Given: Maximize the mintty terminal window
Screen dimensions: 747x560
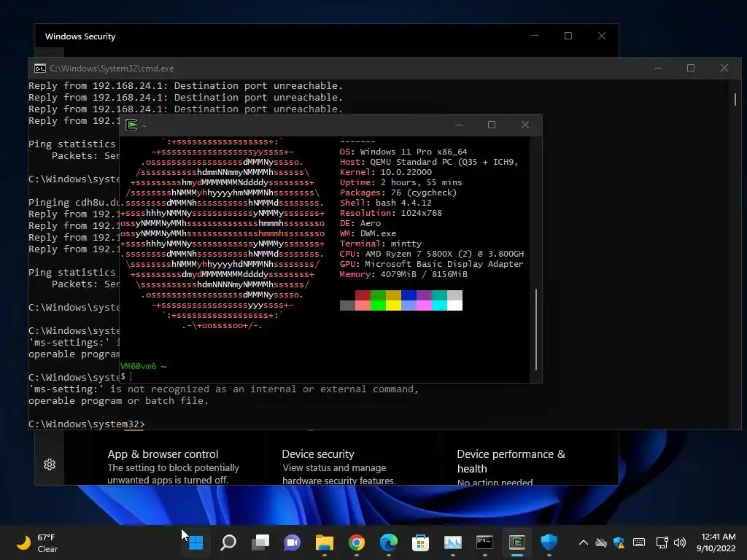Looking at the screenshot, I should point(492,125).
